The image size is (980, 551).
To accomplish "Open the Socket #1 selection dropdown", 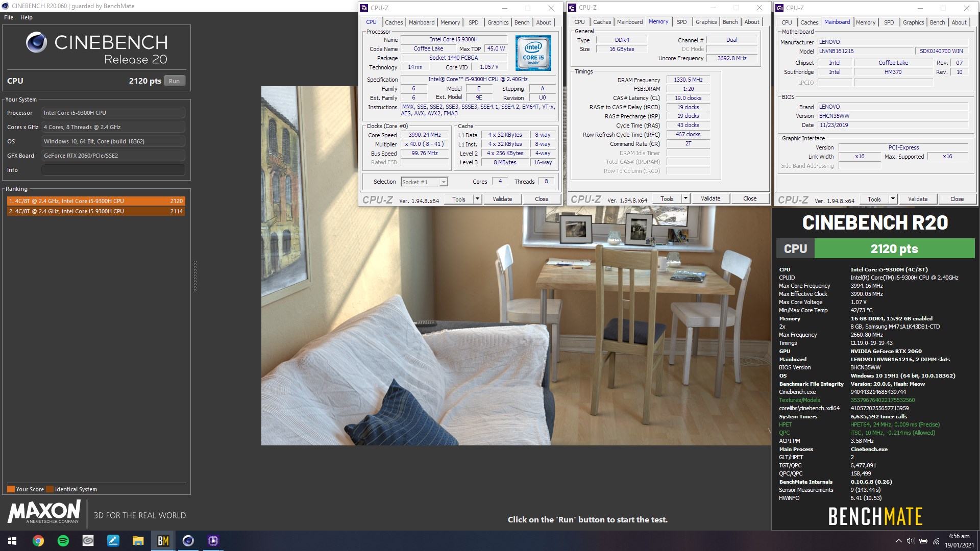I will [424, 182].
